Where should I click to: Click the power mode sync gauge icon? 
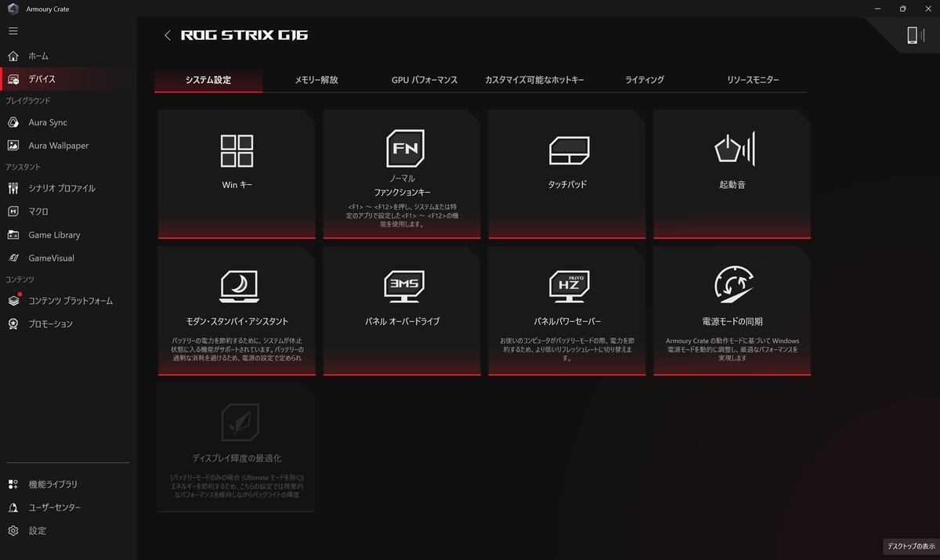[x=734, y=285]
